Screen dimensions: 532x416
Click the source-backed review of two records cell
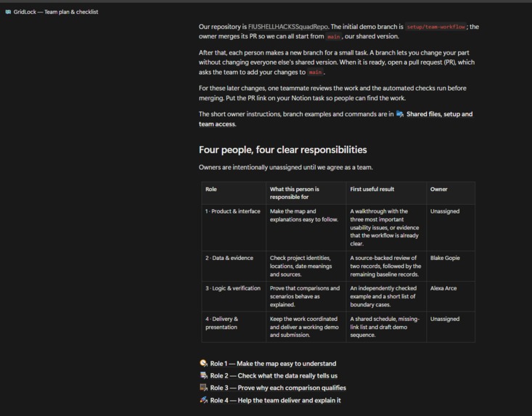[386, 266]
